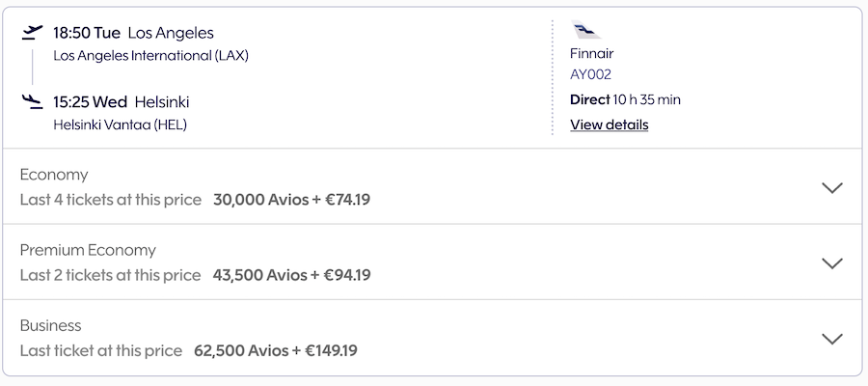The image size is (868, 386).
Task: Select the Business fare row
Action: click(x=432, y=337)
